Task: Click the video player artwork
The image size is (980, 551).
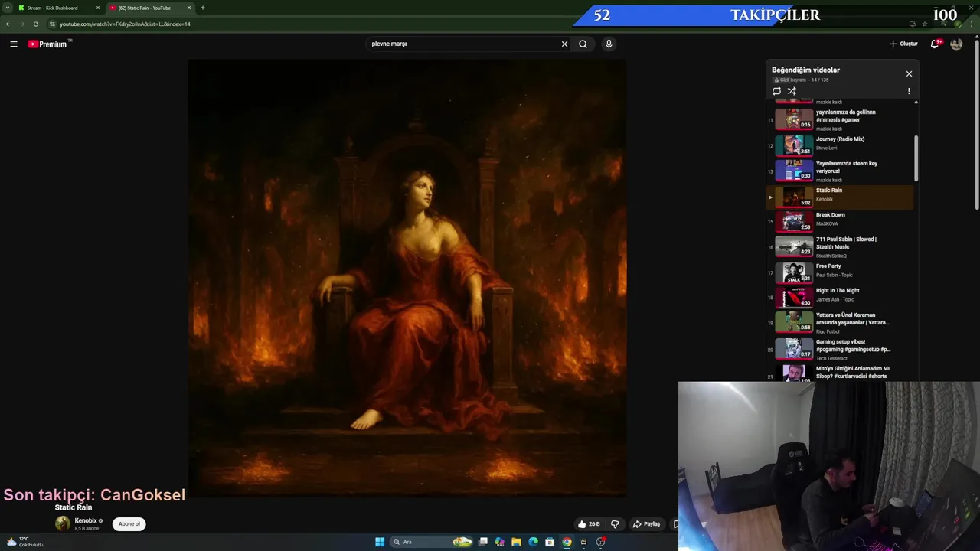Action: (x=407, y=279)
